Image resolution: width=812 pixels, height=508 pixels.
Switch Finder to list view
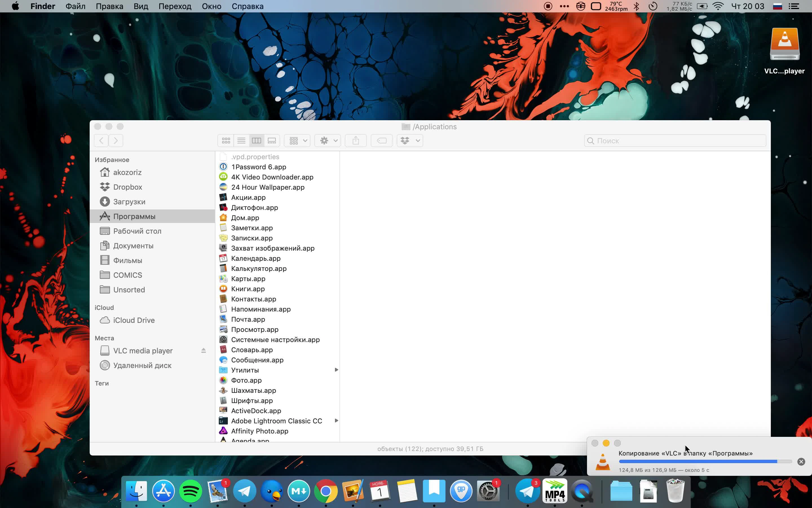click(x=241, y=141)
